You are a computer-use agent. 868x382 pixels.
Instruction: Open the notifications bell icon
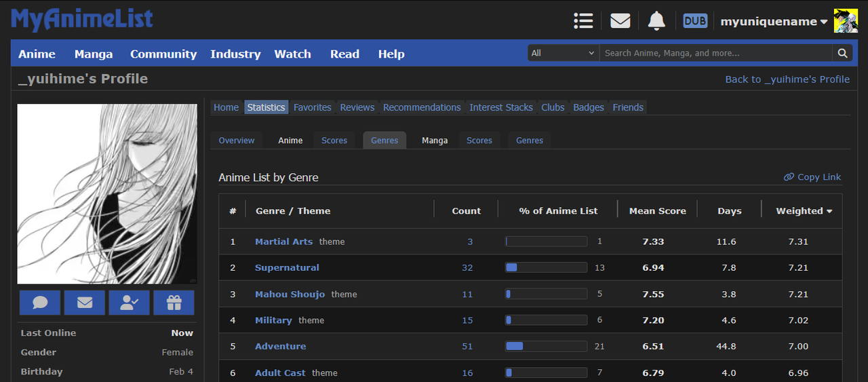(x=656, y=20)
